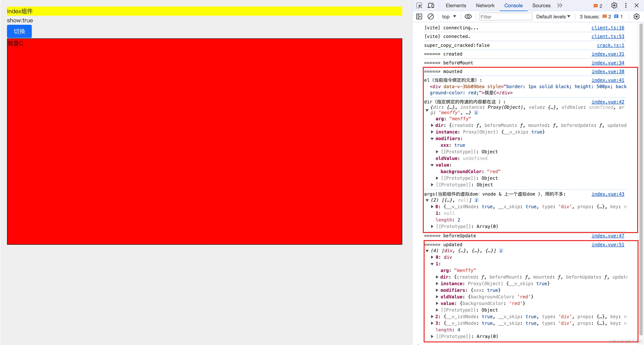The height and width of the screenshot is (345, 644).
Task: Open the index.vue:38 source link
Action: (608, 72)
